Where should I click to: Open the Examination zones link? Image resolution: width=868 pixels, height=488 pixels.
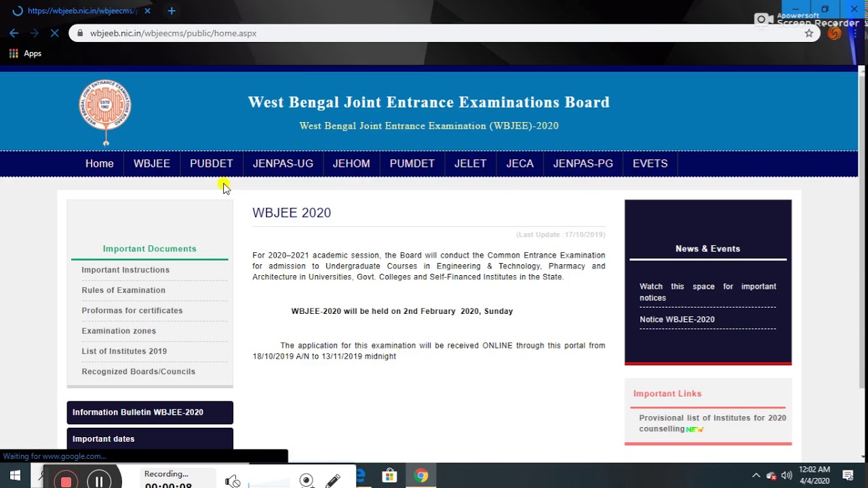pos(119,331)
